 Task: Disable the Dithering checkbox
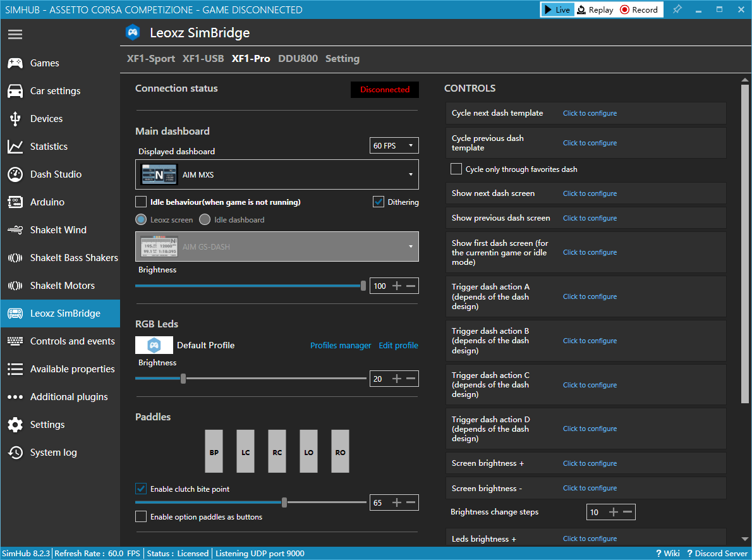(379, 202)
